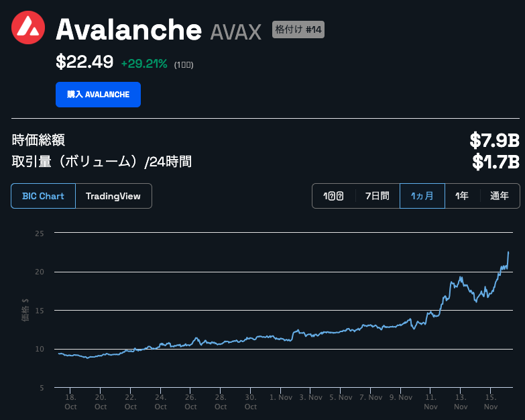This screenshot has height=420, width=525.
Task: Click the latest price peak on chart
Action: pyautogui.click(x=508, y=252)
